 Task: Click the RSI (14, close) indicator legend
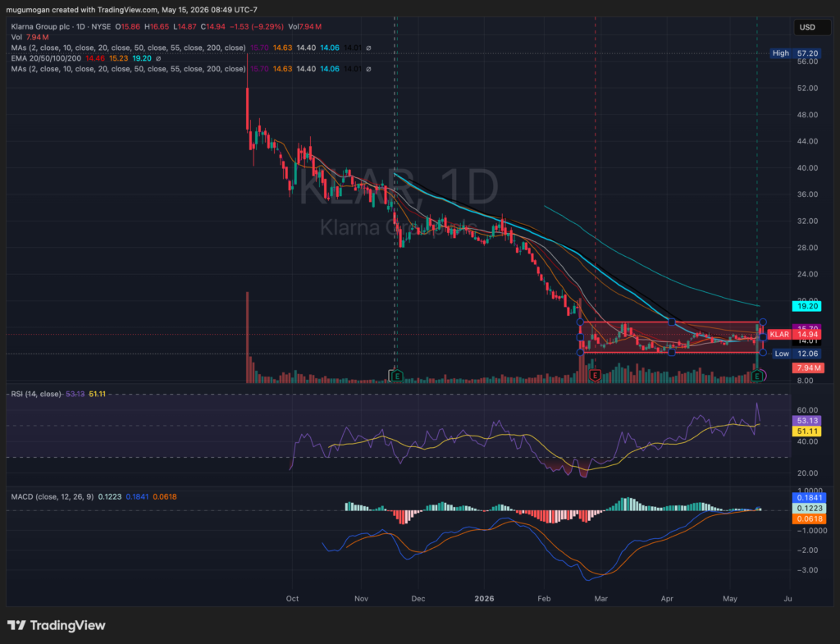[36, 394]
